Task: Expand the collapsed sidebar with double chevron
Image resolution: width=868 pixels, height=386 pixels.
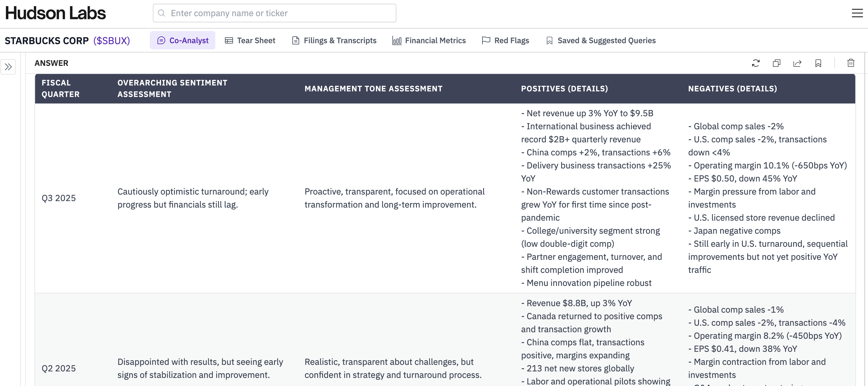Action: (8, 67)
